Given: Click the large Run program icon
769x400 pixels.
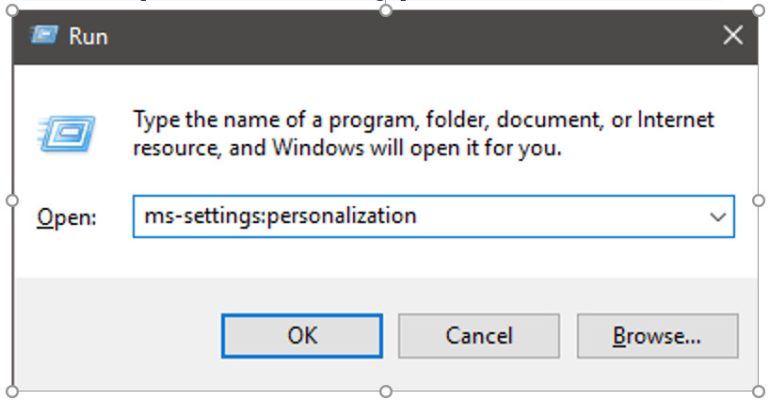Looking at the screenshot, I should tap(66, 134).
